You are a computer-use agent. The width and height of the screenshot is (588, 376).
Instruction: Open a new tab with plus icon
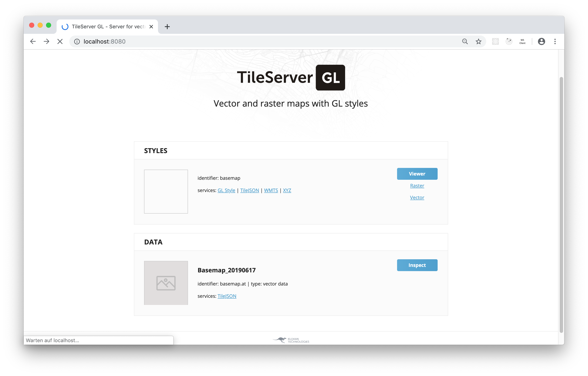(x=167, y=27)
